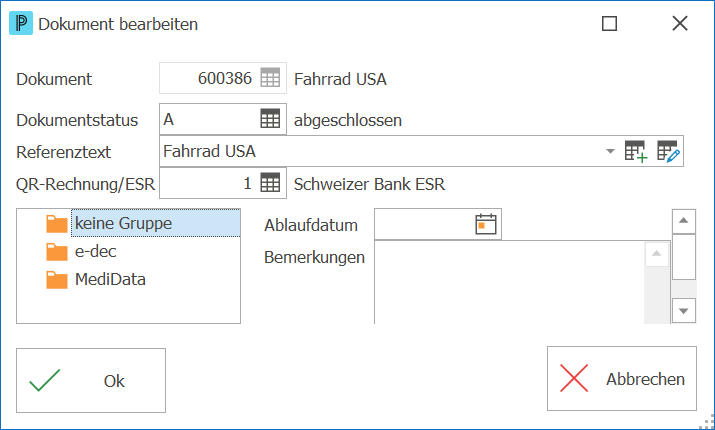The height and width of the screenshot is (430, 715).
Task: Click Bemerkungen inner scroll up arrow
Action: coord(657,254)
